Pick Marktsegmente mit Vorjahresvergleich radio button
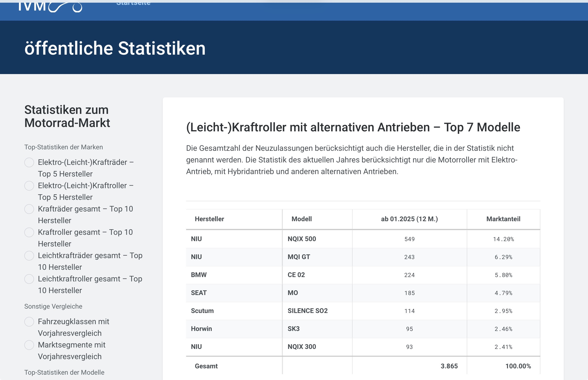588x380 pixels. [29, 345]
